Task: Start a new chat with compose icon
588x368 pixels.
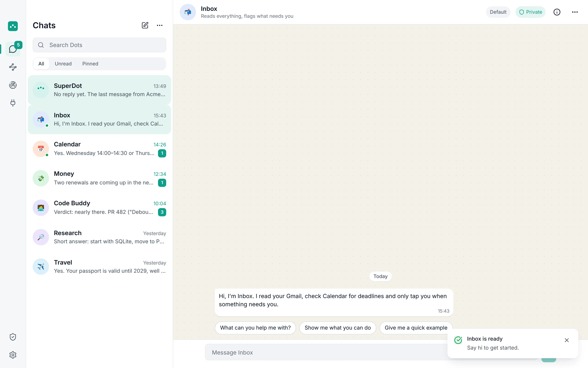Action: pos(145,25)
